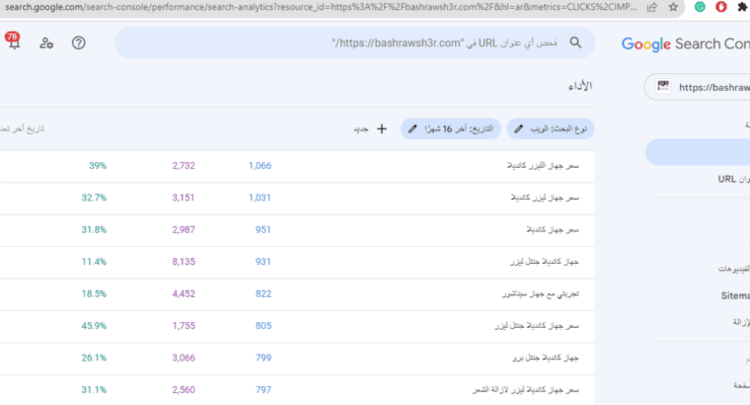This screenshot has height=405, width=750.
Task: Click the CTR value 31.1%
Action: (x=94, y=390)
